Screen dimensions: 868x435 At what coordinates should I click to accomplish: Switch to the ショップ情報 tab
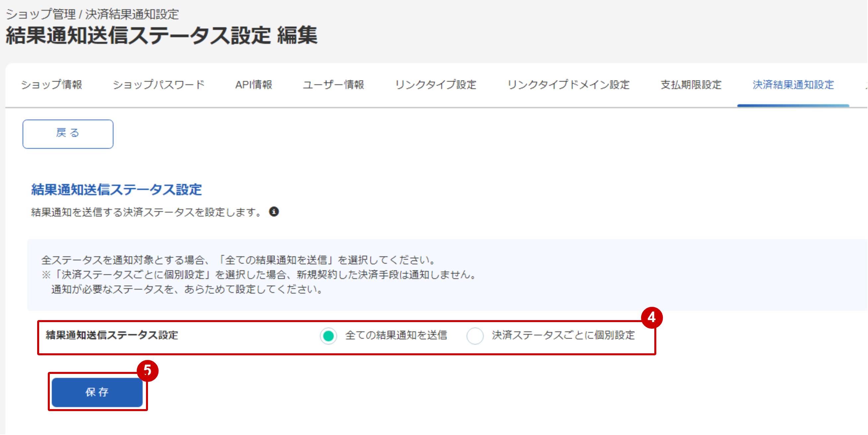52,85
